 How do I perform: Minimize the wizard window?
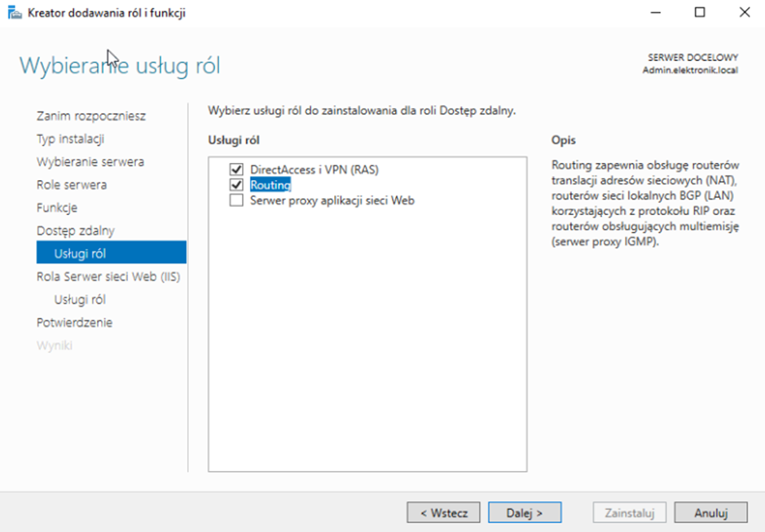tap(656, 13)
